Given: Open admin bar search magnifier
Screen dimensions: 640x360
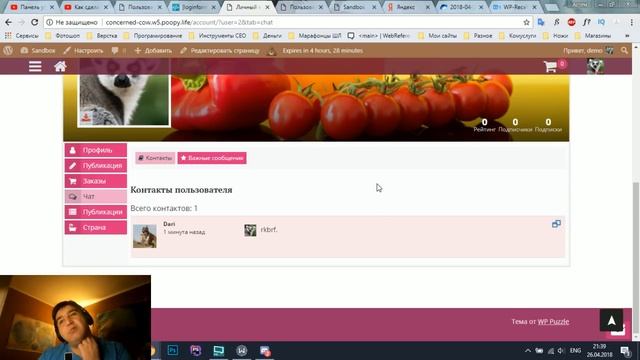Looking at the screenshot, I should (624, 51).
